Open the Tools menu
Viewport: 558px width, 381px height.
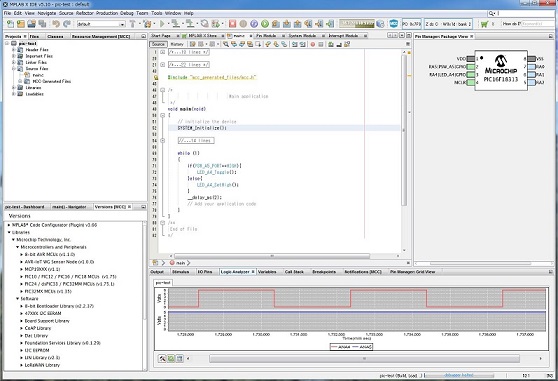[x=157, y=13]
